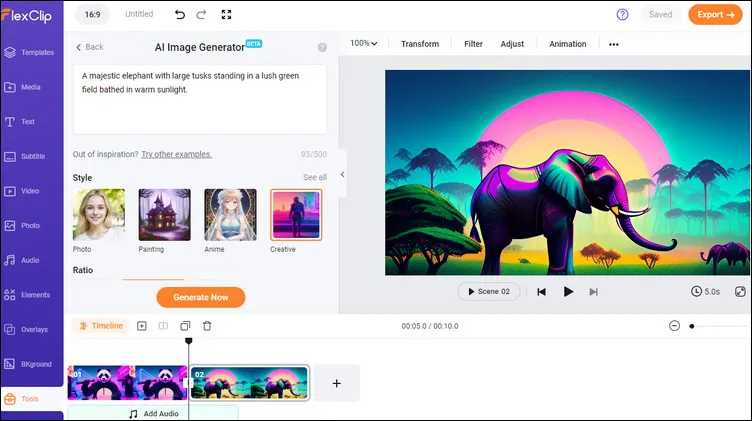Add a new scene using timeline toolbar icon
Screen dimensions: 752x421
(141, 326)
